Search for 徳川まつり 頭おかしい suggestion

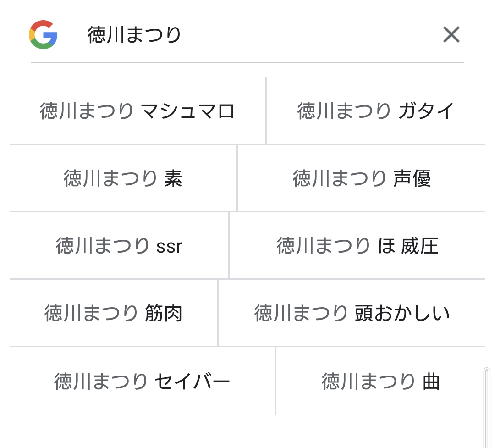pyautogui.click(x=352, y=313)
